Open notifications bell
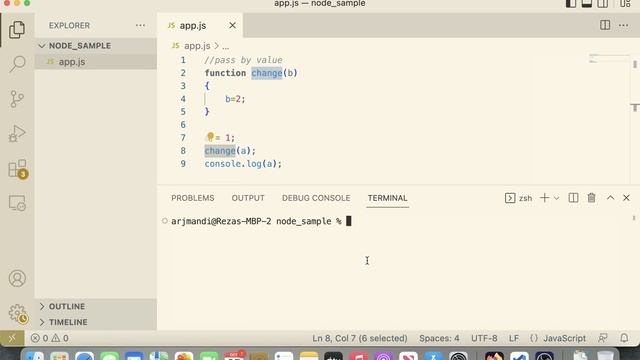 [624, 338]
